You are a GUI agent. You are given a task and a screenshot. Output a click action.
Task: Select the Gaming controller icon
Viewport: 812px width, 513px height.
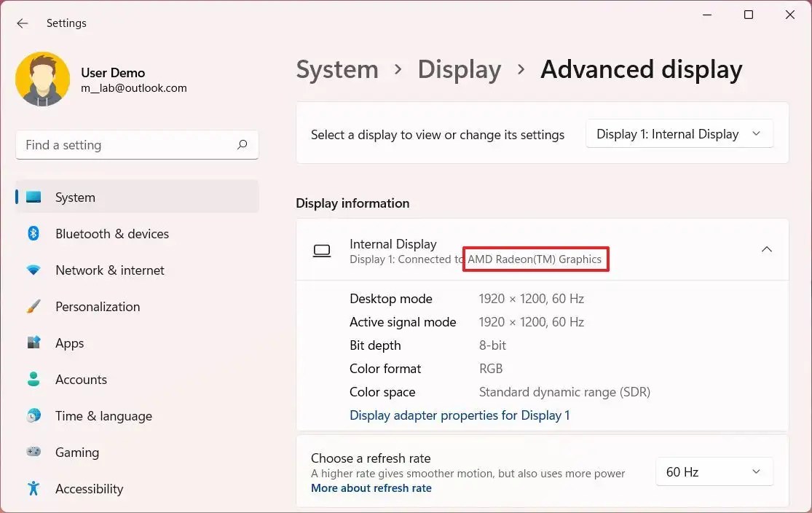[x=34, y=453]
